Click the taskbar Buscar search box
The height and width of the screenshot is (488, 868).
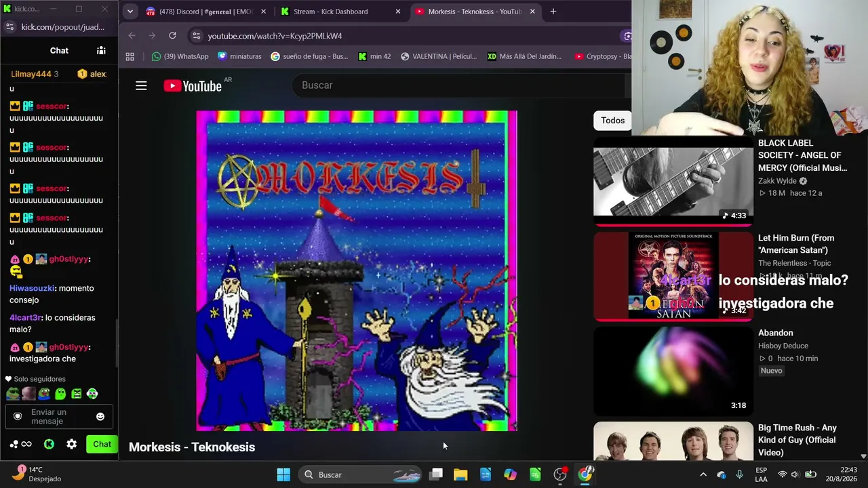click(361, 474)
